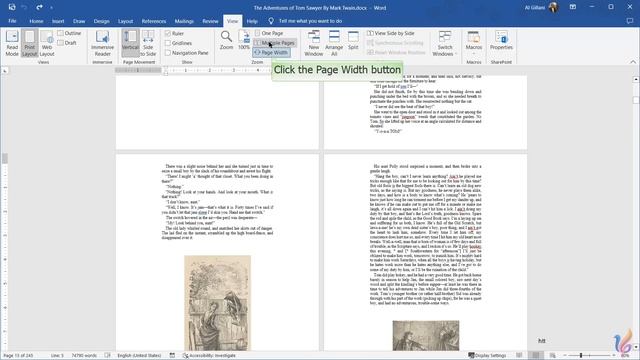Click the tab selector at ruler corner

4,71
